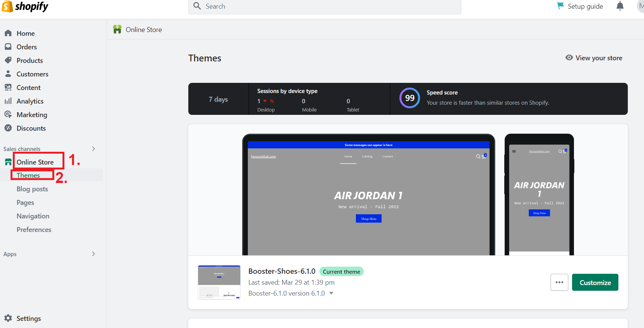Click Shop Now in desktop preview
The width and height of the screenshot is (644, 328).
pyautogui.click(x=369, y=218)
